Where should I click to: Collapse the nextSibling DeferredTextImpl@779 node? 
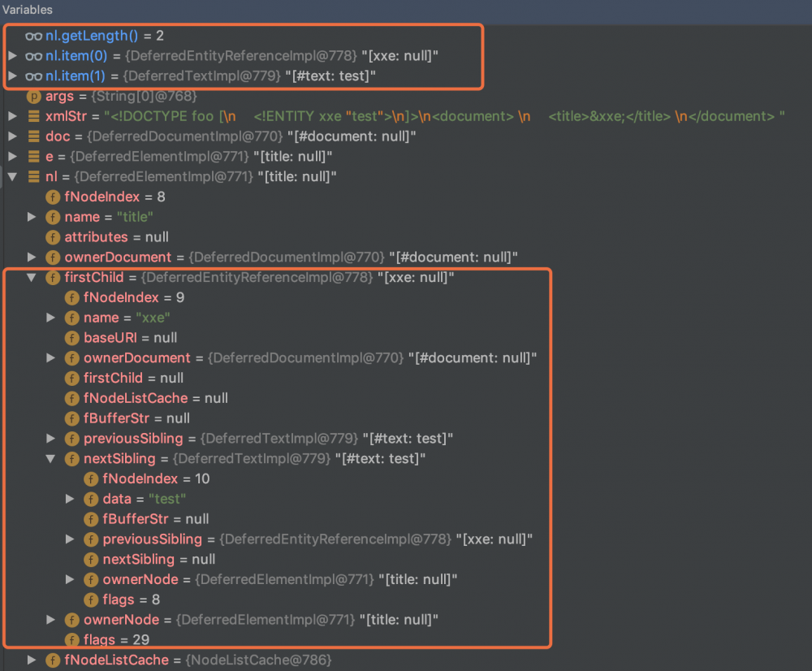click(50, 458)
